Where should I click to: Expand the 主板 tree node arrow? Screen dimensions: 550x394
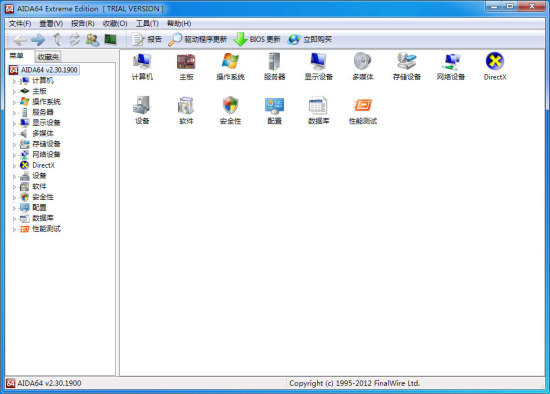(14, 92)
